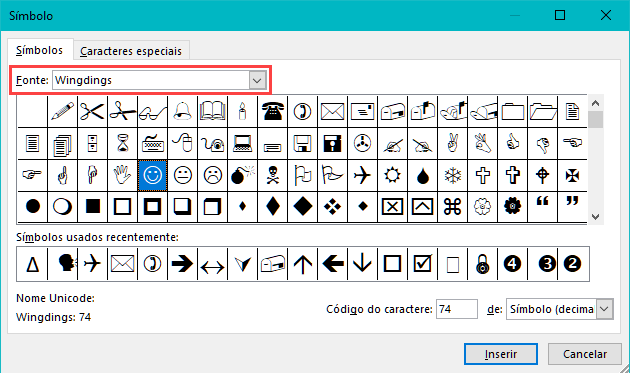Pick the computer mouse symbol
This screenshot has width=630, height=373.
point(182,143)
